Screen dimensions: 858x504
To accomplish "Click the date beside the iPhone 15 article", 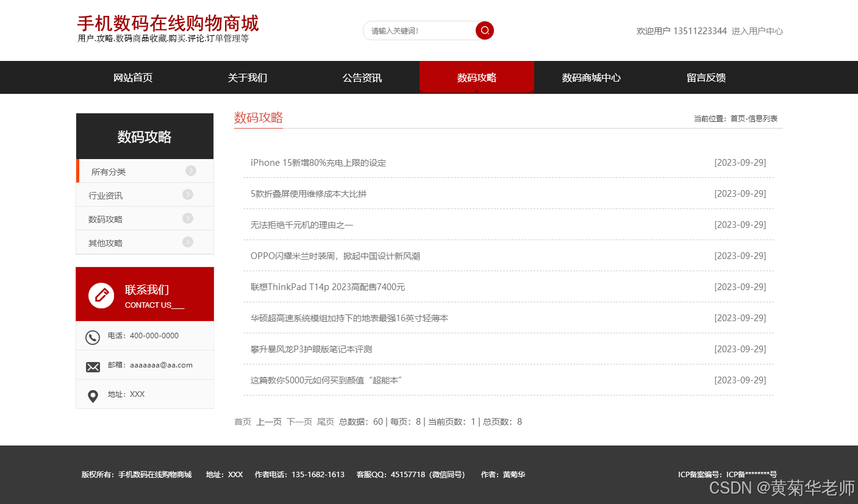I will pyautogui.click(x=740, y=163).
